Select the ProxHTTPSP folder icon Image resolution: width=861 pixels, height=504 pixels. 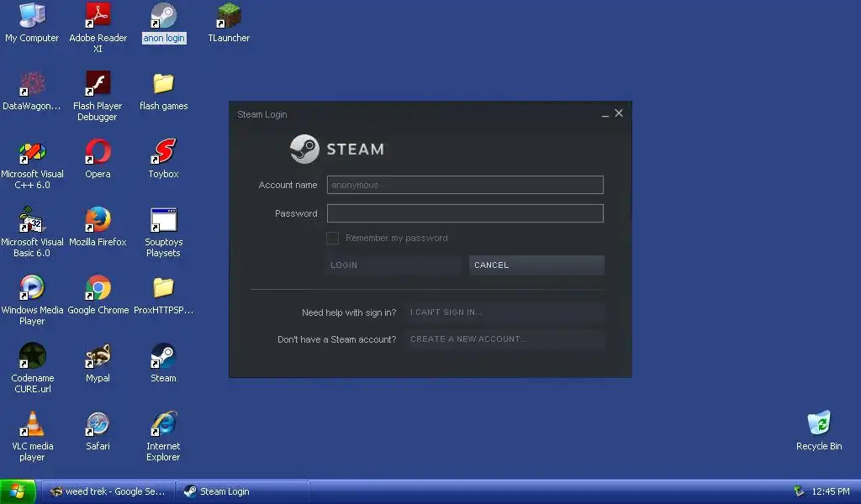[x=164, y=288]
